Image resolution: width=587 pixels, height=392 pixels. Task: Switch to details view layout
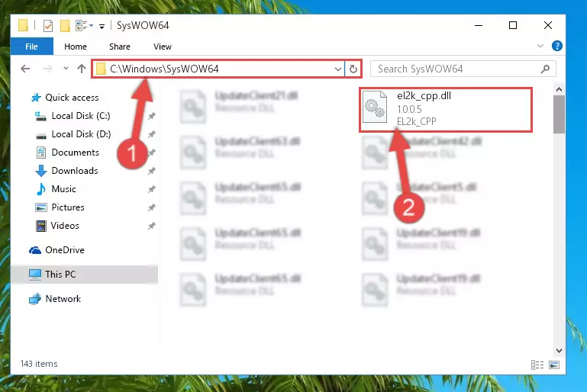[537, 365]
